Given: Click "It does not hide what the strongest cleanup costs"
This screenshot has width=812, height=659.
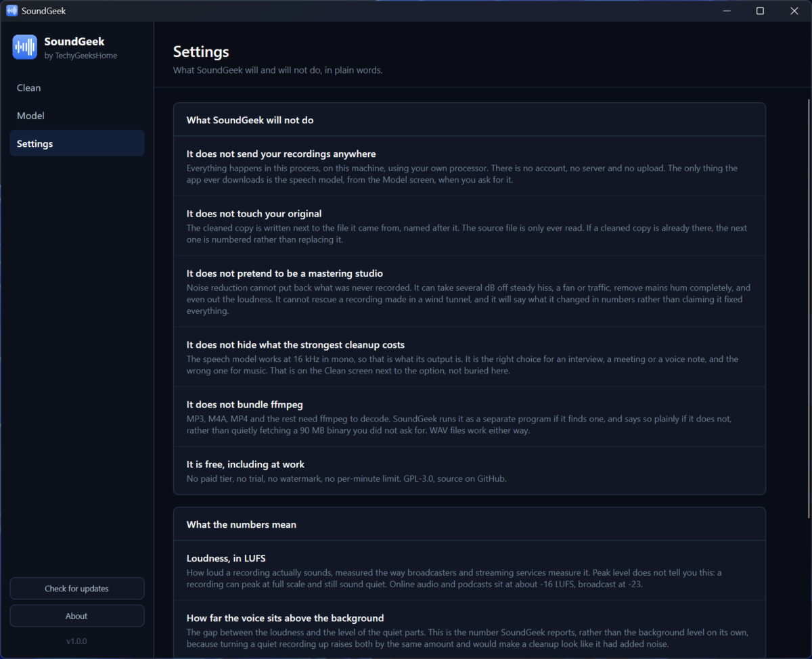Looking at the screenshot, I should [x=296, y=345].
